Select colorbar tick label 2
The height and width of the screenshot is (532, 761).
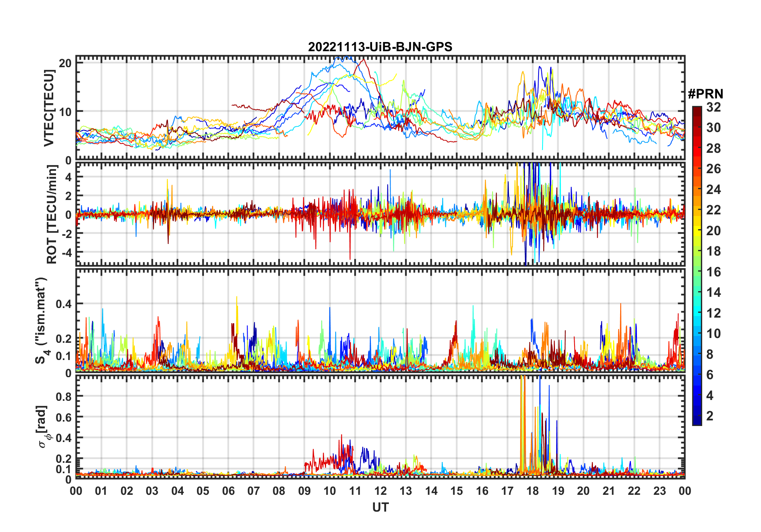(710, 416)
